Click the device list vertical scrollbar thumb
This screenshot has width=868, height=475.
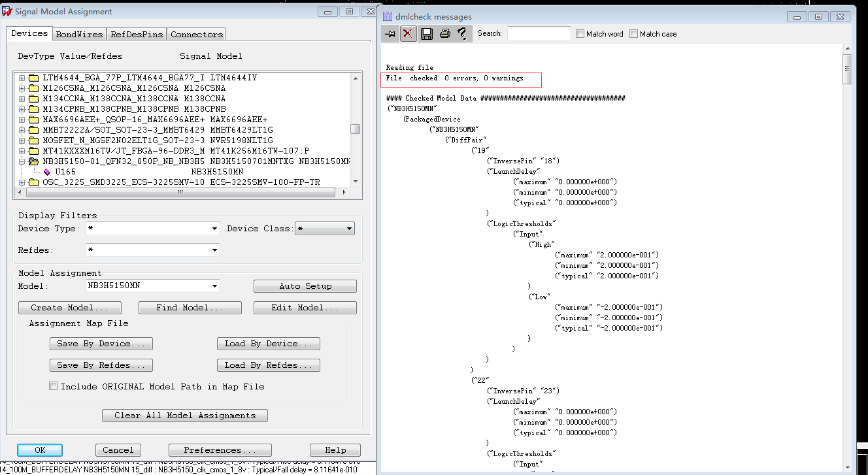[355, 129]
